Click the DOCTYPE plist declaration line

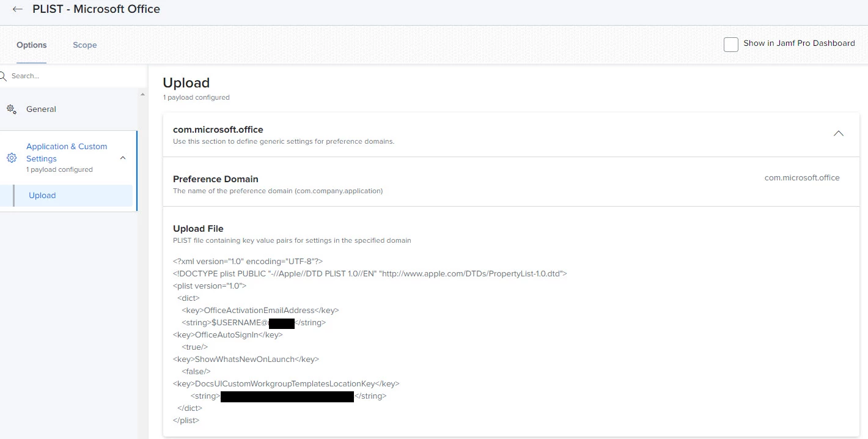(x=370, y=273)
